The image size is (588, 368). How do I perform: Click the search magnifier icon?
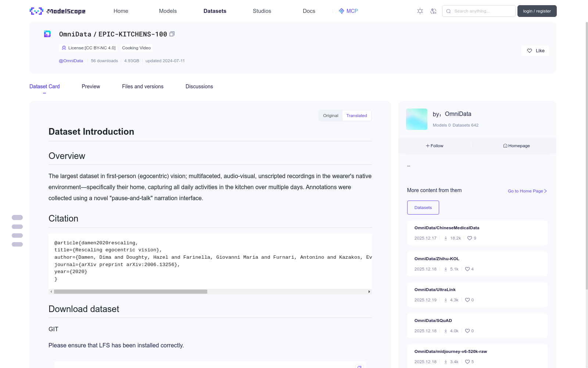coord(448,11)
